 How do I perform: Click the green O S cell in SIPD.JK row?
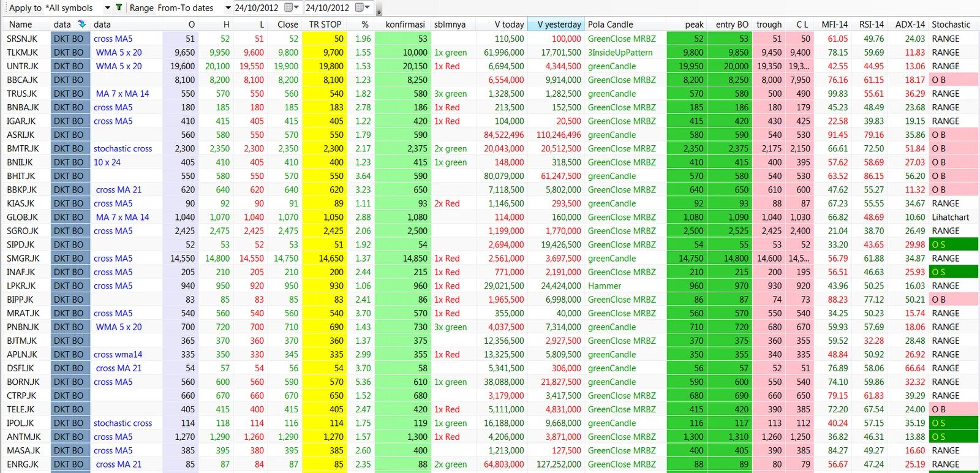coord(954,244)
